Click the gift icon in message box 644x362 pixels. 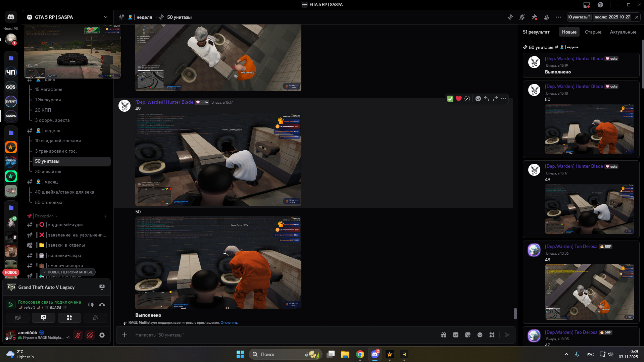point(443,335)
